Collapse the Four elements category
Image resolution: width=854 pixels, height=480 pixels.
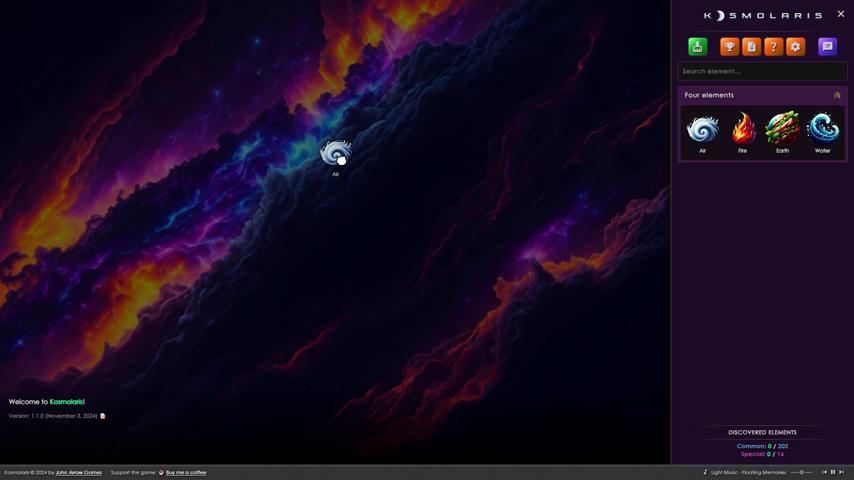pos(837,95)
